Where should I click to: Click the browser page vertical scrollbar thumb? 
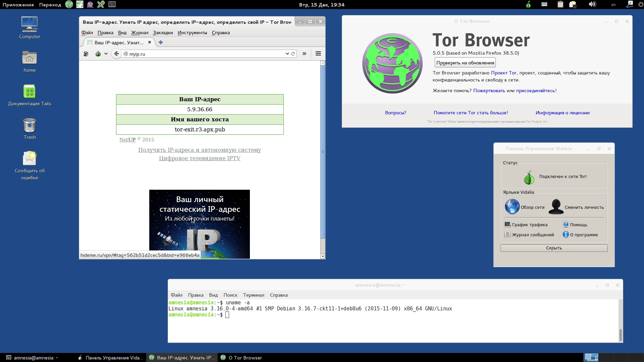323,152
